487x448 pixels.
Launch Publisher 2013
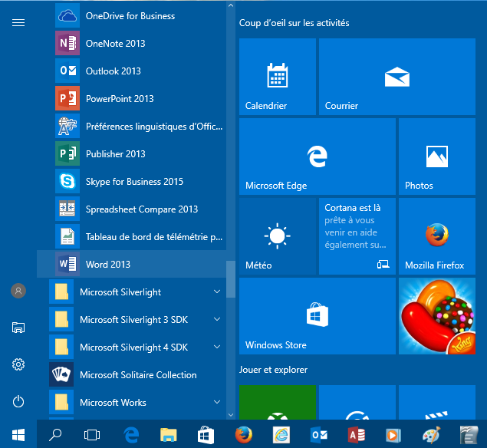(131, 154)
